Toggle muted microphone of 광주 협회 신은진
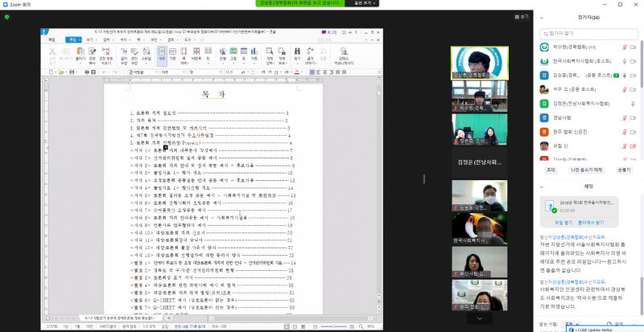Screen dimensions: 644x332 pyautogui.click(x=625, y=132)
